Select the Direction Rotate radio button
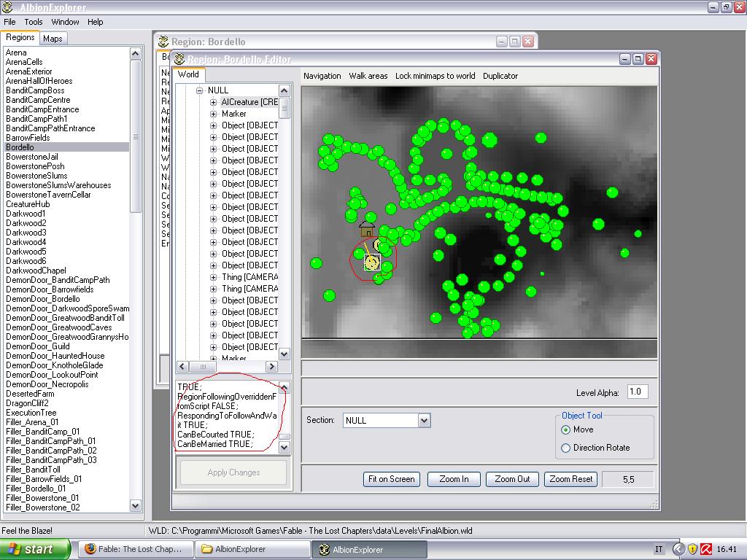The width and height of the screenshot is (747, 560). (x=565, y=448)
